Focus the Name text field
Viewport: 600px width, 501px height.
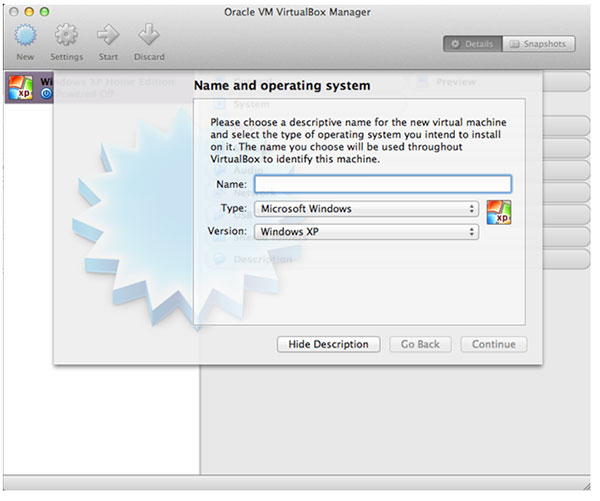383,184
